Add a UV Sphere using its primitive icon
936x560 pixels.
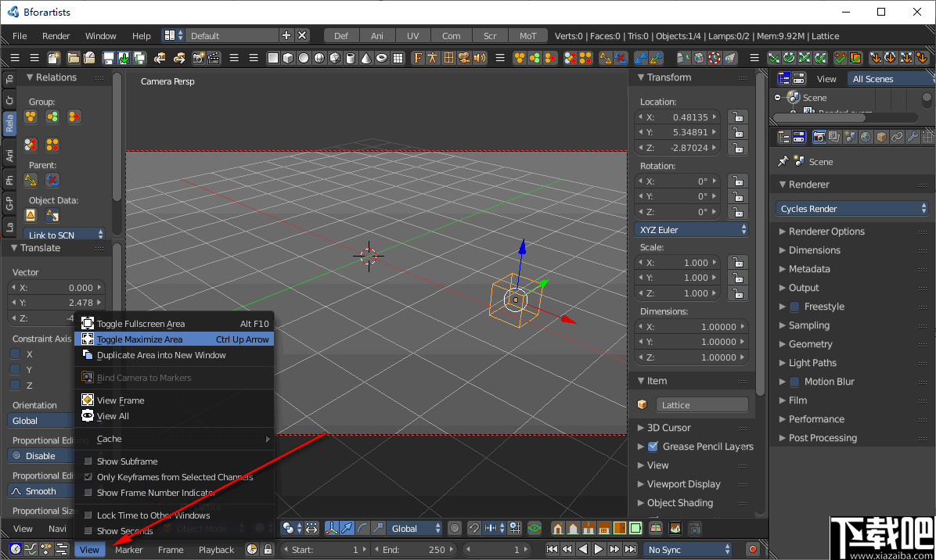[319, 57]
